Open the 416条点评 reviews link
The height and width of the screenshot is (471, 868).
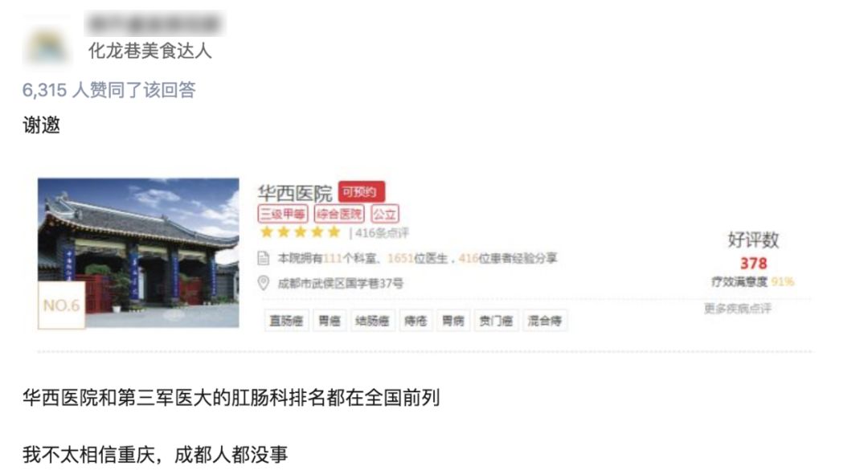[x=382, y=233]
